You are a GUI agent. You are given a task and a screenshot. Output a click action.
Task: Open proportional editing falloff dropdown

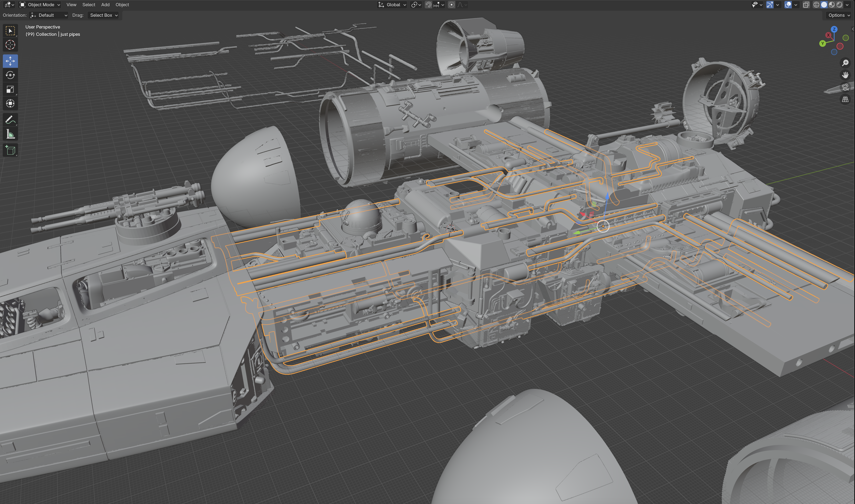462,5
